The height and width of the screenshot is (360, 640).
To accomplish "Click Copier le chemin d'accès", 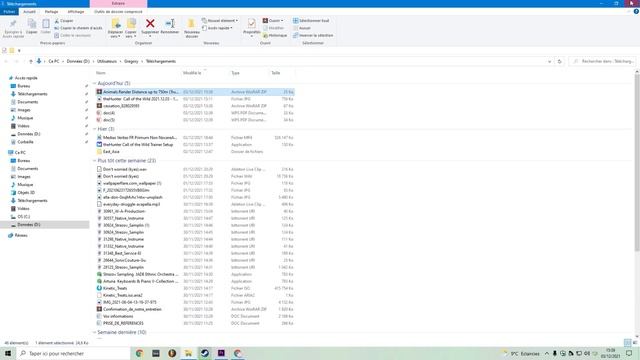I will (x=78, y=28).
